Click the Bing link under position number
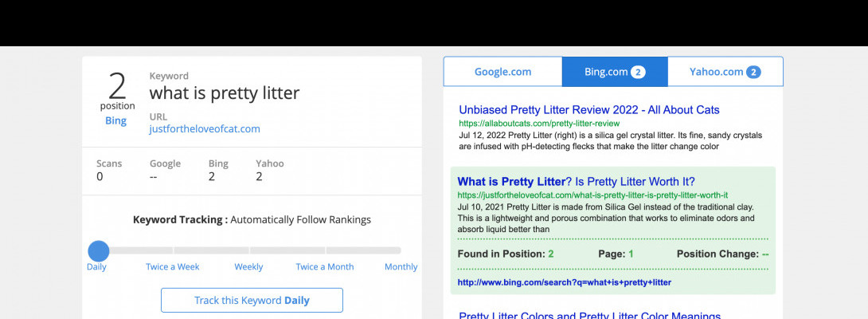The height and width of the screenshot is (319, 868). [116, 121]
